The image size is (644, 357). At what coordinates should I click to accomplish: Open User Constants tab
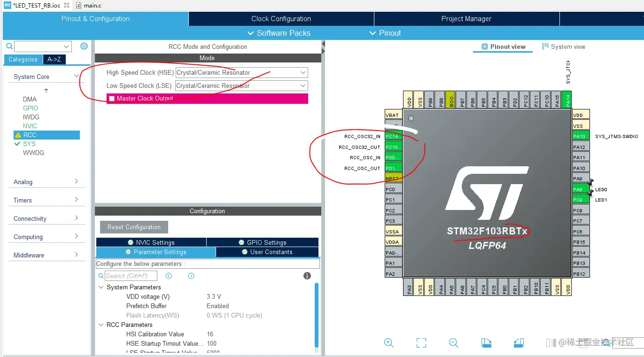[267, 252]
